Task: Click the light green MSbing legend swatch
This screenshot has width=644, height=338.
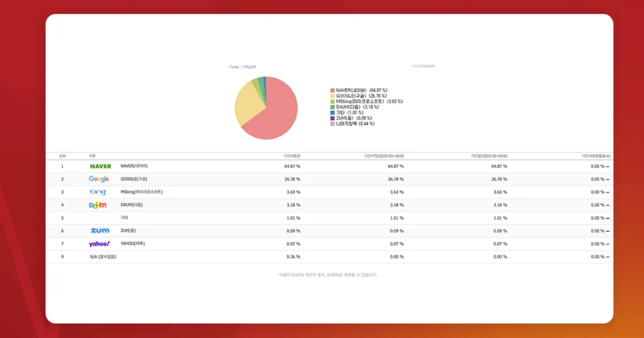Action: 332,101
